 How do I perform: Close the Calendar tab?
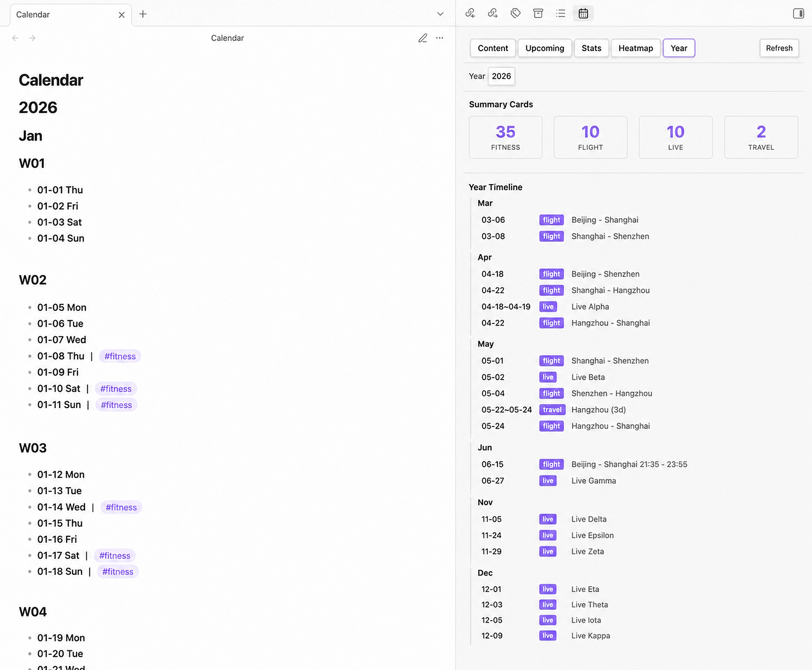click(x=122, y=15)
